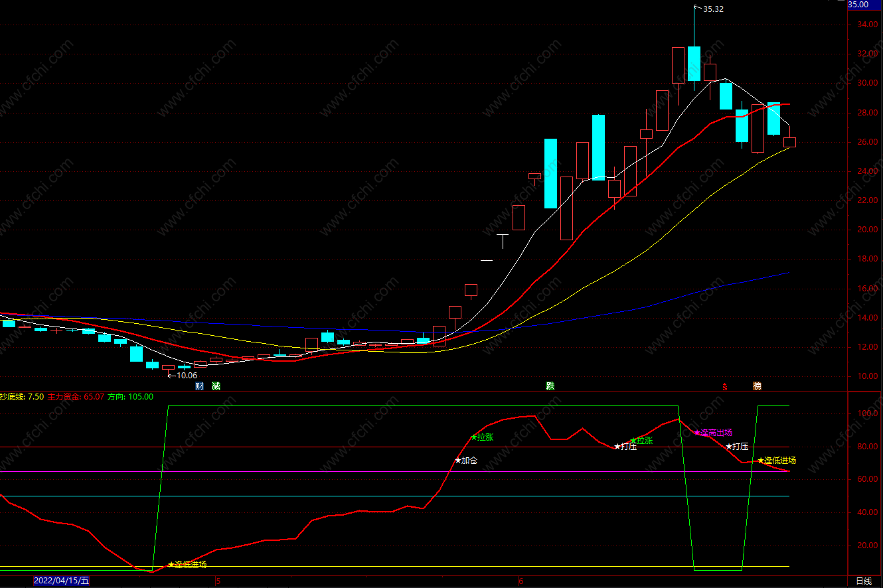Click the 10.06 low price label
Screen dimensions: 883x588
[x=187, y=375]
